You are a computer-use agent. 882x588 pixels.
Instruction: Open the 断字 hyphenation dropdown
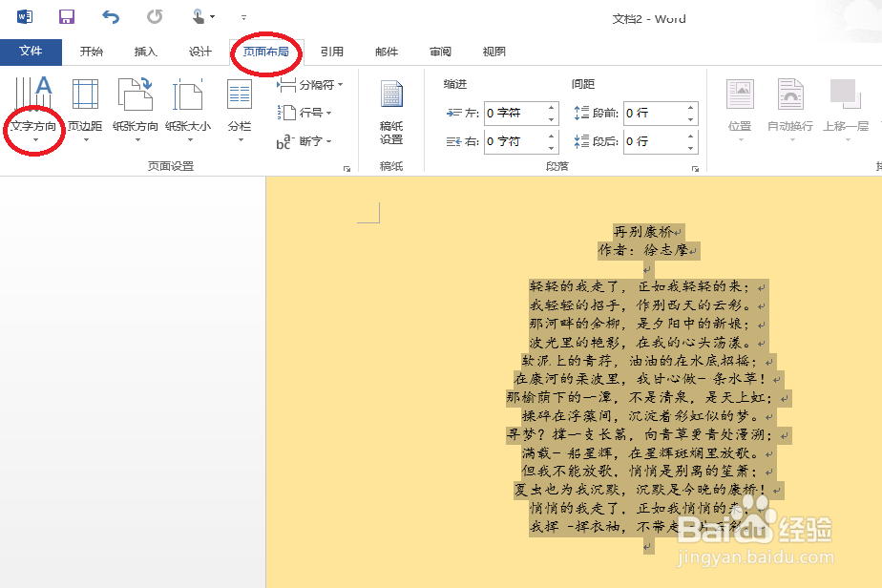[304, 141]
